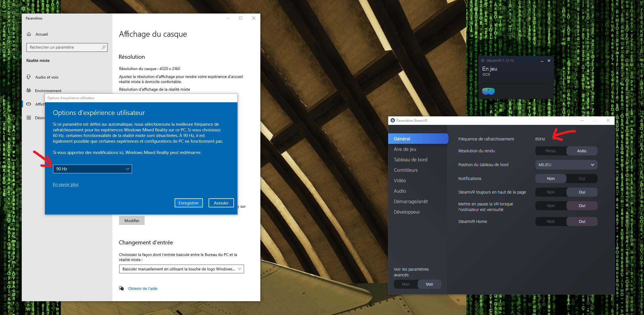Close the Paramètres SteamVR window
The image size is (644, 315).
(608, 120)
